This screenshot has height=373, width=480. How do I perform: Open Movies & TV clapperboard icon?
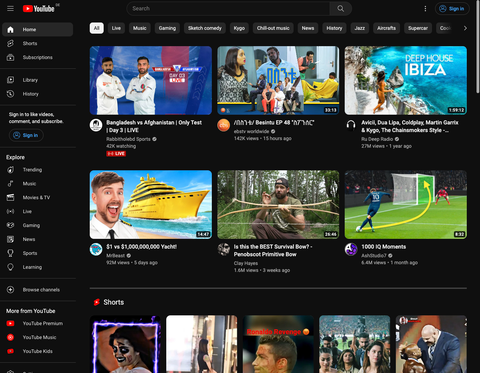[10, 198]
